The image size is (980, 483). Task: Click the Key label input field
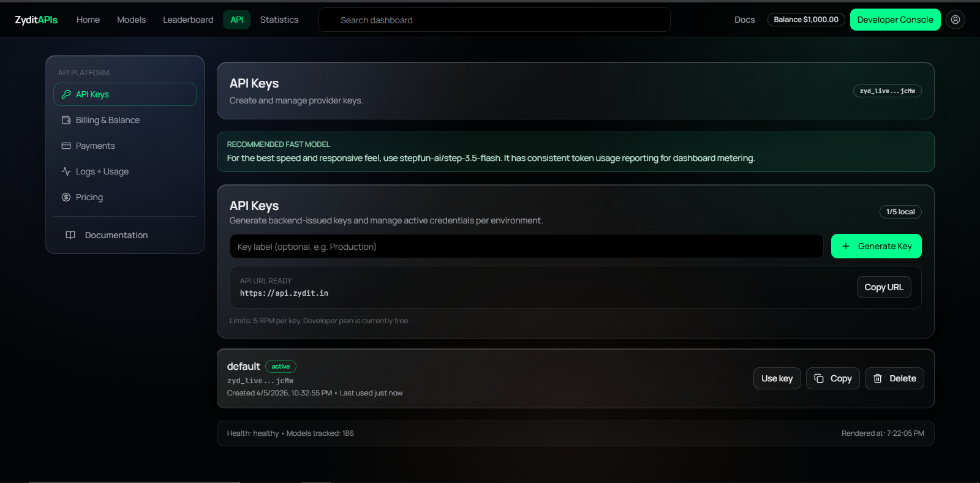pos(527,246)
